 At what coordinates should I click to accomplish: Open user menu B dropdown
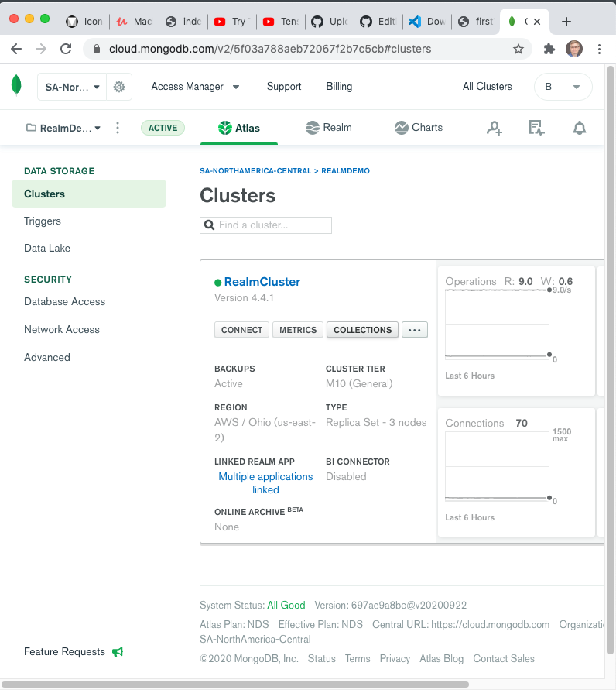[x=563, y=87]
